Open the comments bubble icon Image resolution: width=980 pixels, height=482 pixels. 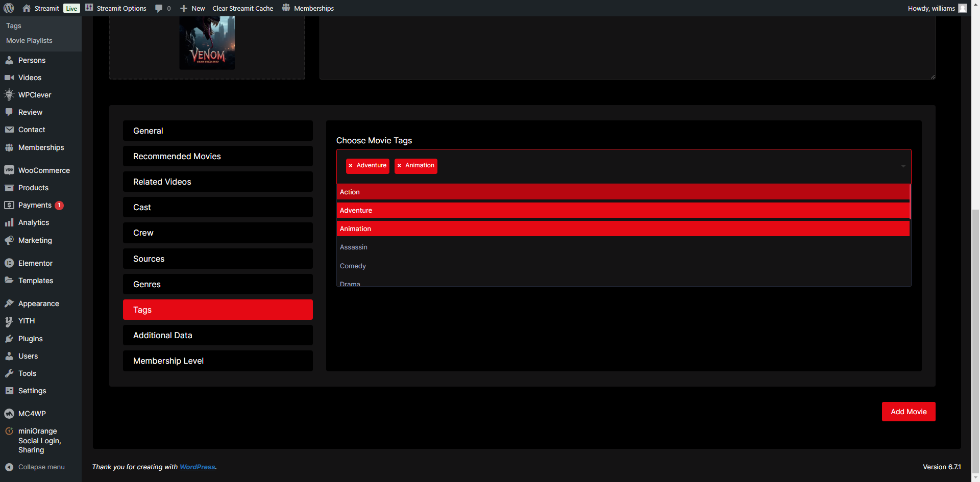click(x=159, y=8)
